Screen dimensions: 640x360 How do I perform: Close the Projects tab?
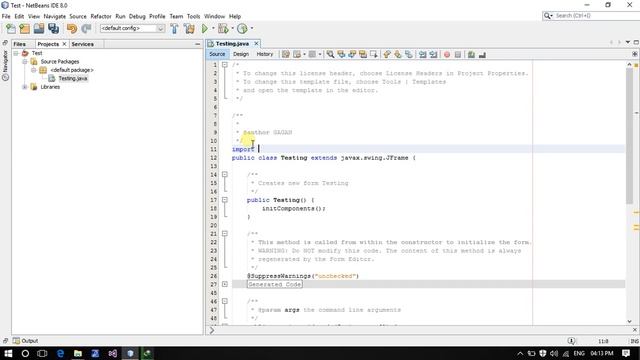(64, 44)
